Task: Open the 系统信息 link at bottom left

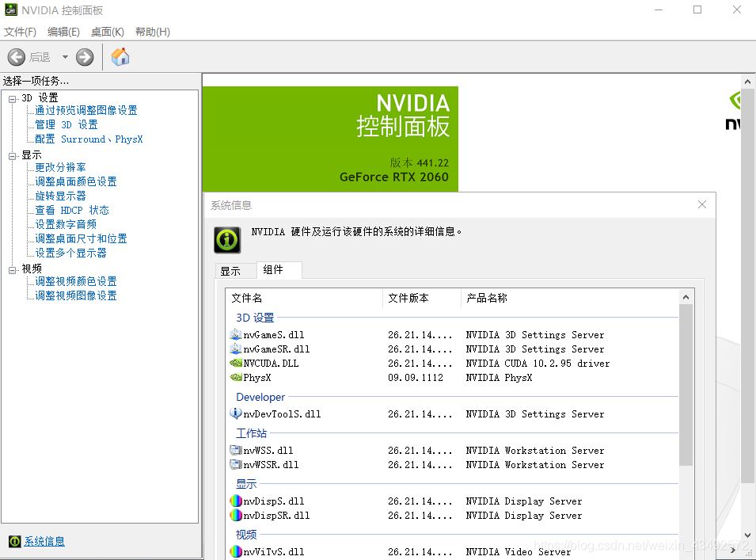Action: pos(44,542)
